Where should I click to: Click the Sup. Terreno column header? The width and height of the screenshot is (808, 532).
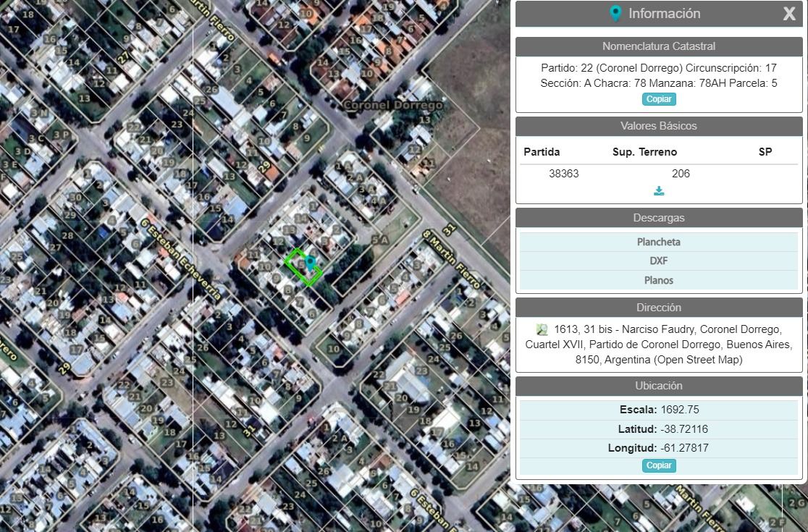point(644,152)
